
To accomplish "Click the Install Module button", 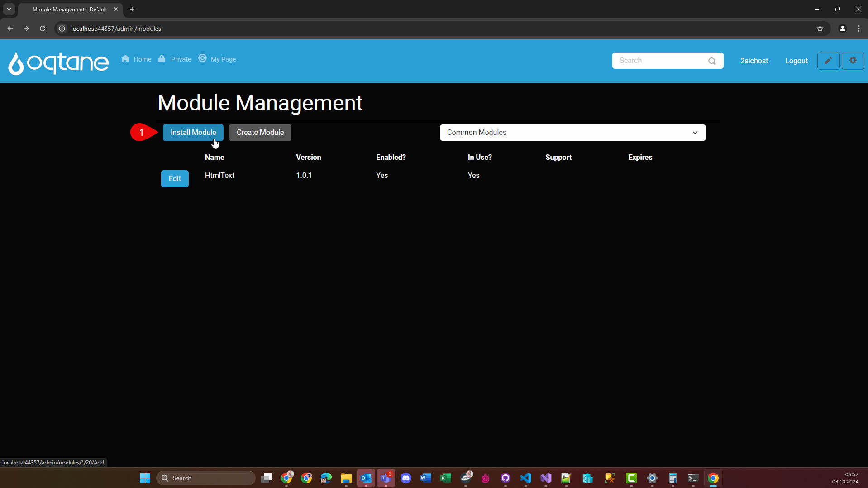I will pyautogui.click(x=193, y=133).
